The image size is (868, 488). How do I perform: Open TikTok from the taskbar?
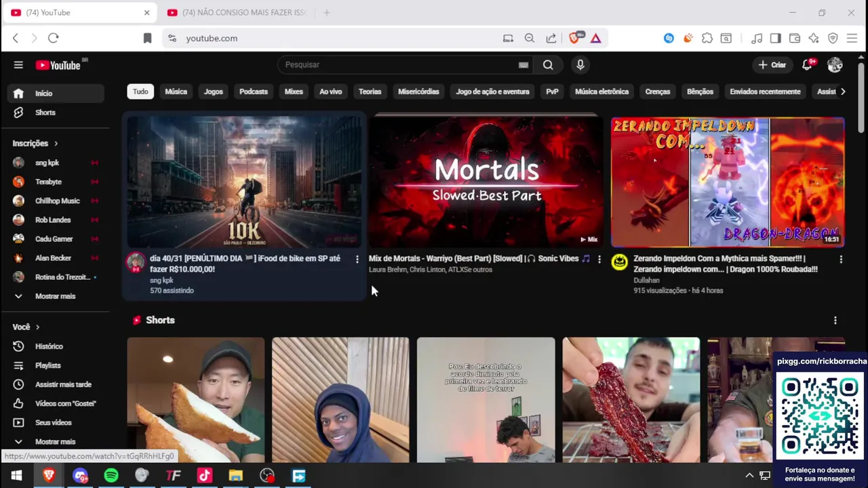(205, 476)
